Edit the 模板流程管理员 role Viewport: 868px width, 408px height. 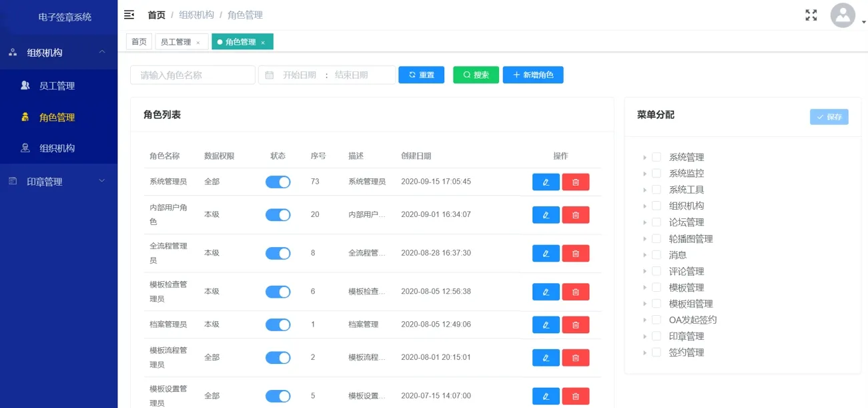pyautogui.click(x=546, y=358)
